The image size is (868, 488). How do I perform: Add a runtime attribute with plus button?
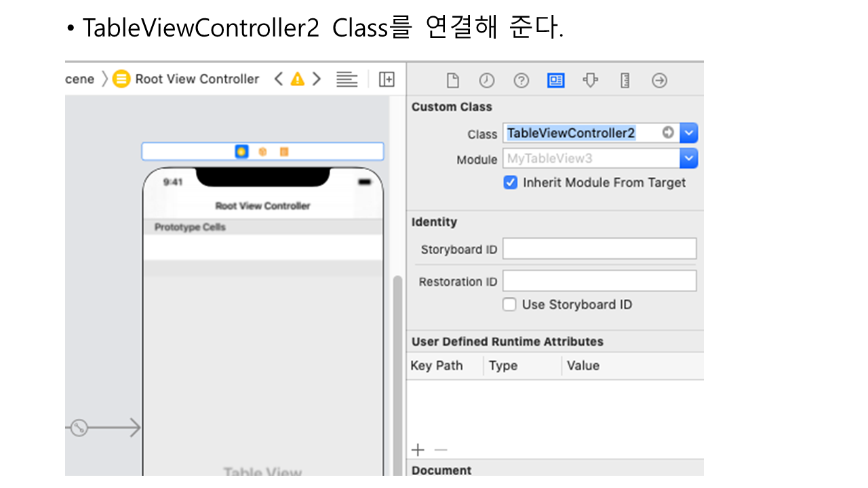418,450
